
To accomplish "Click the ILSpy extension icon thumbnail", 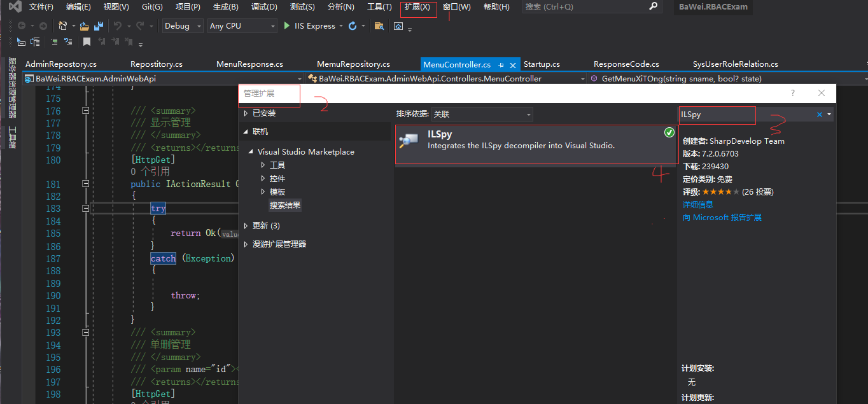I will (409, 140).
